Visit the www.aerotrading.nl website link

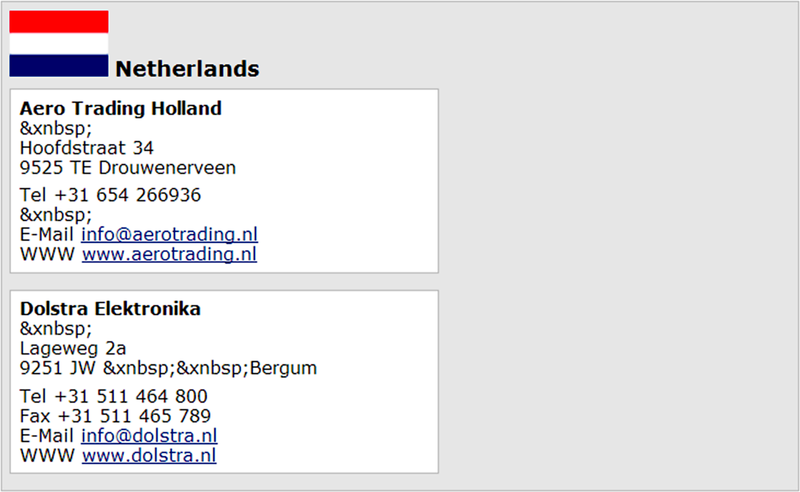click(169, 254)
